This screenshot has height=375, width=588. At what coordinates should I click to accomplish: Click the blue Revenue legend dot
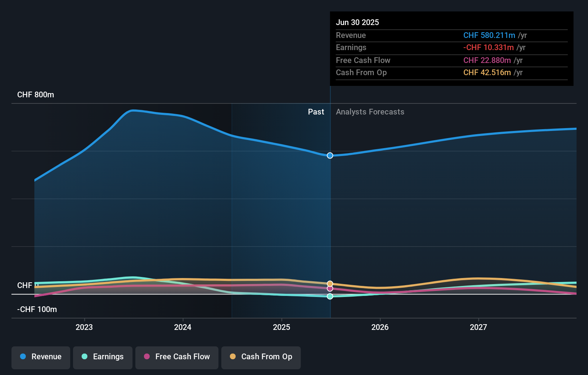(x=23, y=357)
